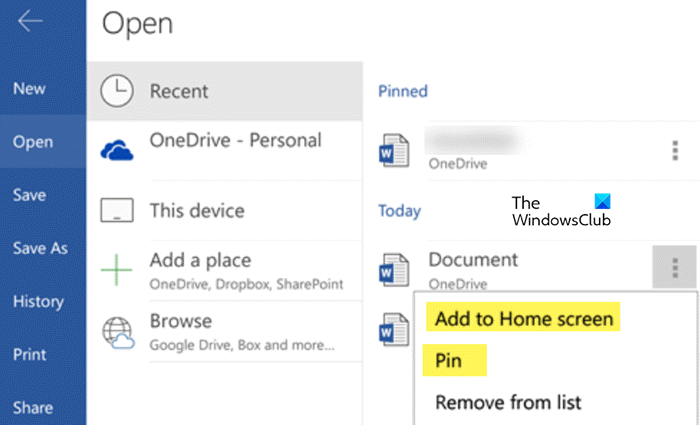Image resolution: width=700 pixels, height=425 pixels.
Task: Select Save As in the sidebar
Action: 40,248
